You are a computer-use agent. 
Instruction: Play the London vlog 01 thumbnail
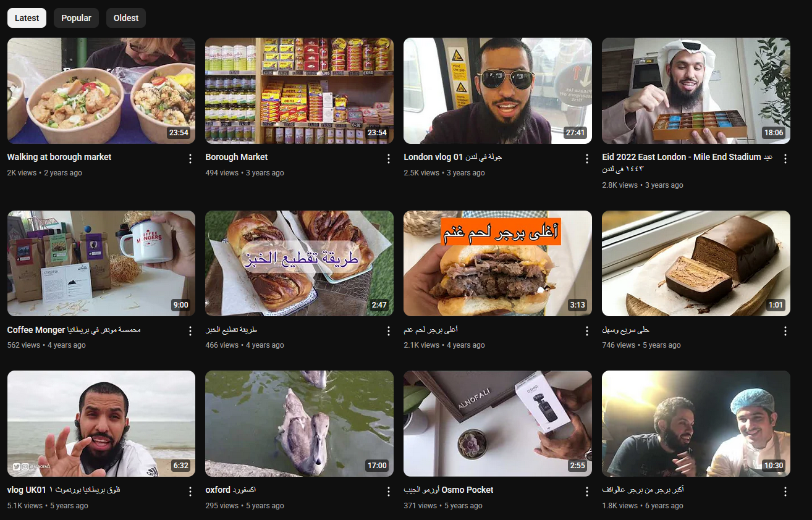coord(497,91)
